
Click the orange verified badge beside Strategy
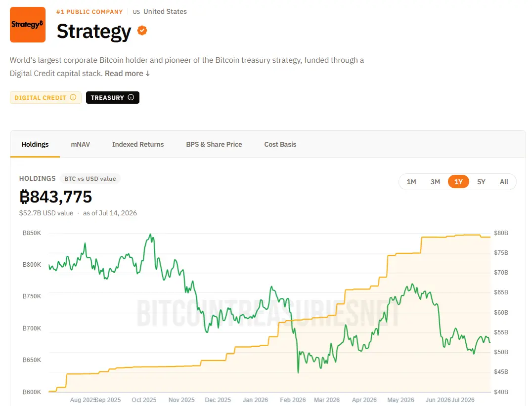[x=142, y=31]
